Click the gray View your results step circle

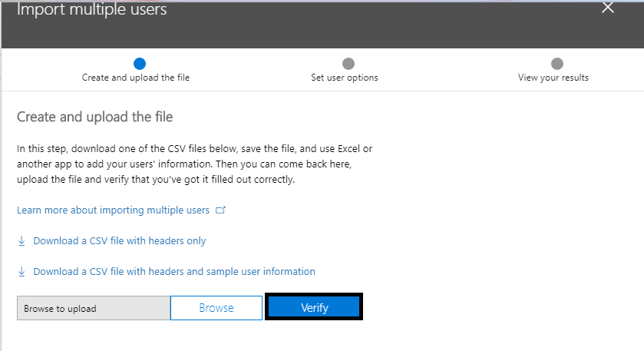pyautogui.click(x=557, y=64)
